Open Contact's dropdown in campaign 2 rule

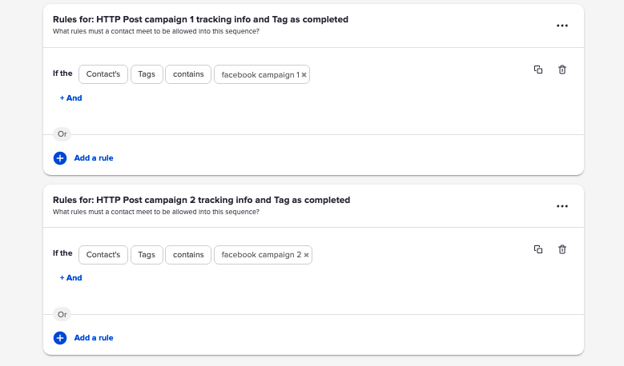103,255
